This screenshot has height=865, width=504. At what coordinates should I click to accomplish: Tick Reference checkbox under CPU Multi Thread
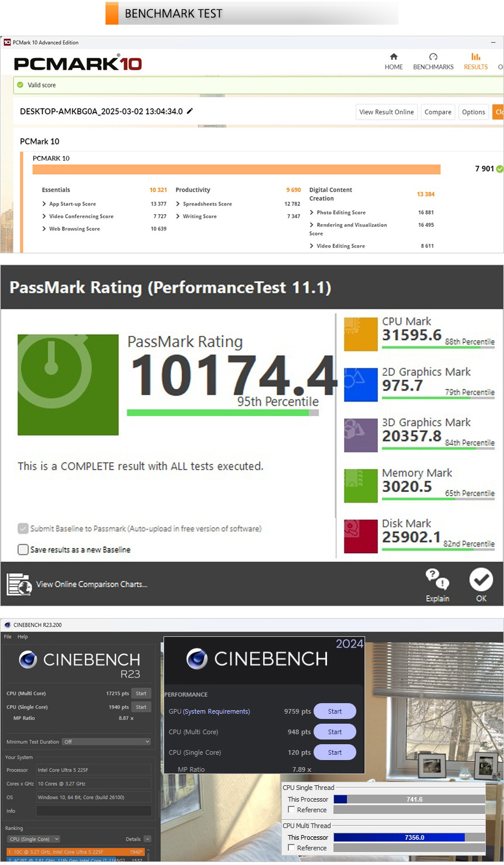pos(291,847)
